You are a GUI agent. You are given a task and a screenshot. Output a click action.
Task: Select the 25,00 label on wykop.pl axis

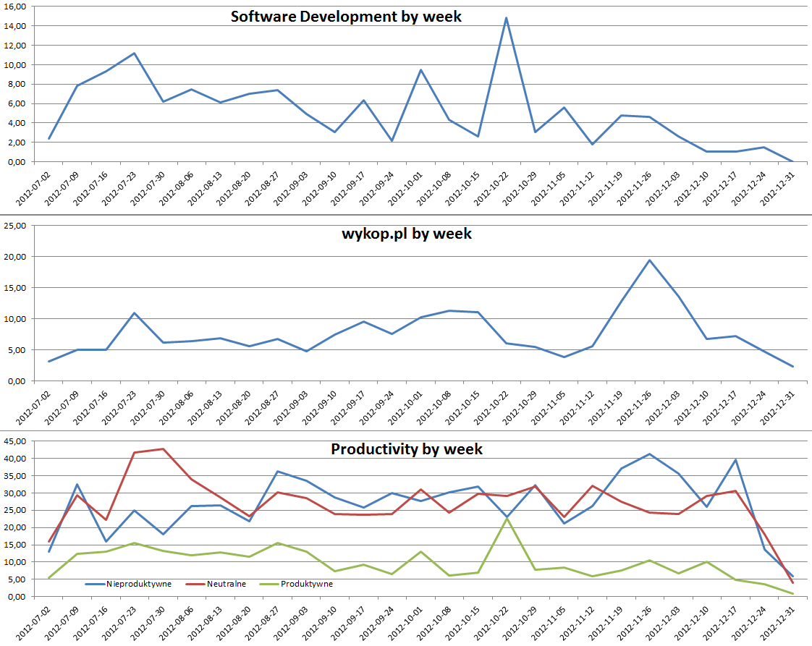pyautogui.click(x=15, y=226)
